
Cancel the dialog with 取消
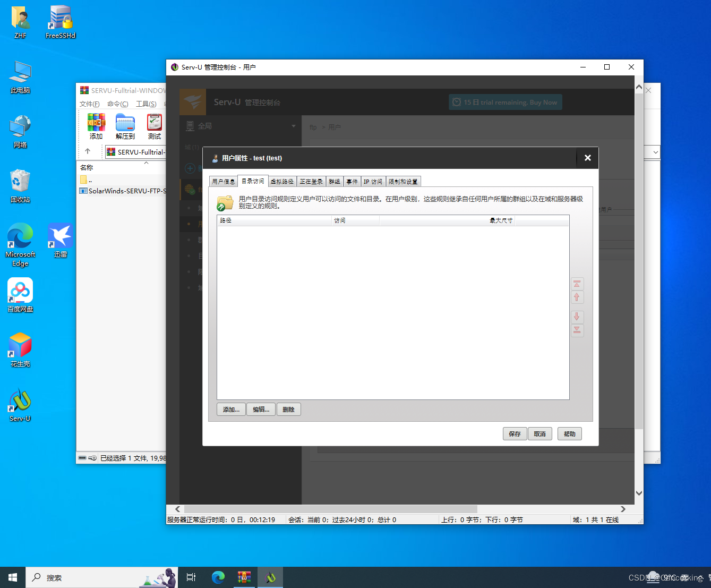point(540,434)
